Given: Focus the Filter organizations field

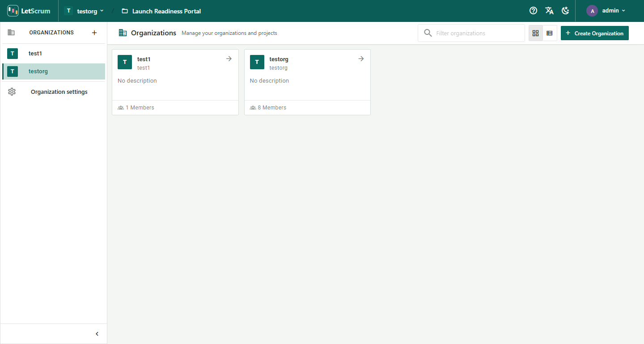Looking at the screenshot, I should pos(471,33).
